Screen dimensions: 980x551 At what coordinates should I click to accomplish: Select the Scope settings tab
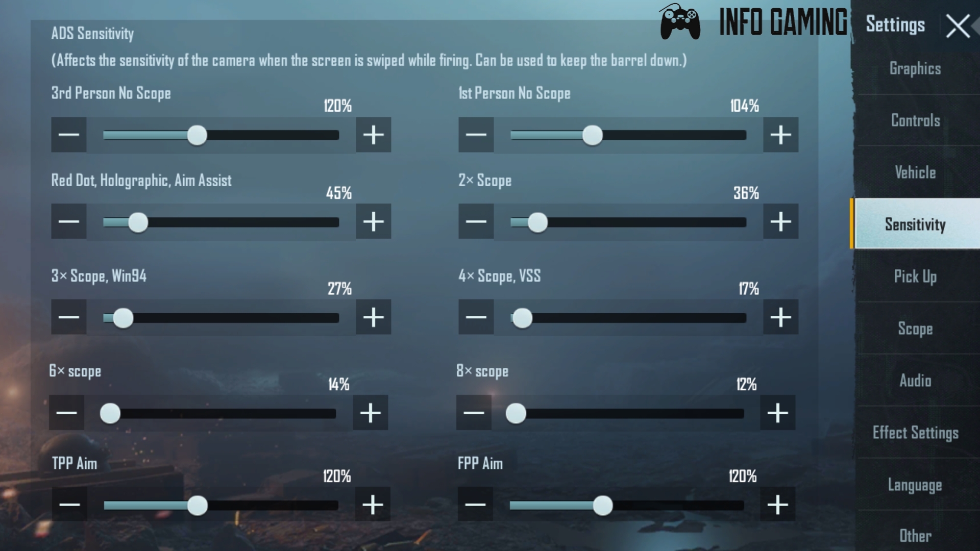click(x=915, y=329)
